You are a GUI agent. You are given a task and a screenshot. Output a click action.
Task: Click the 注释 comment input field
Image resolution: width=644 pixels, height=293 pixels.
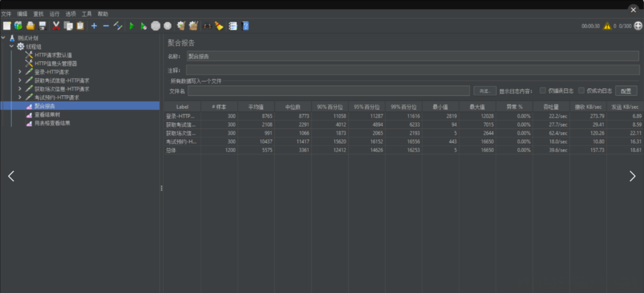tap(413, 70)
